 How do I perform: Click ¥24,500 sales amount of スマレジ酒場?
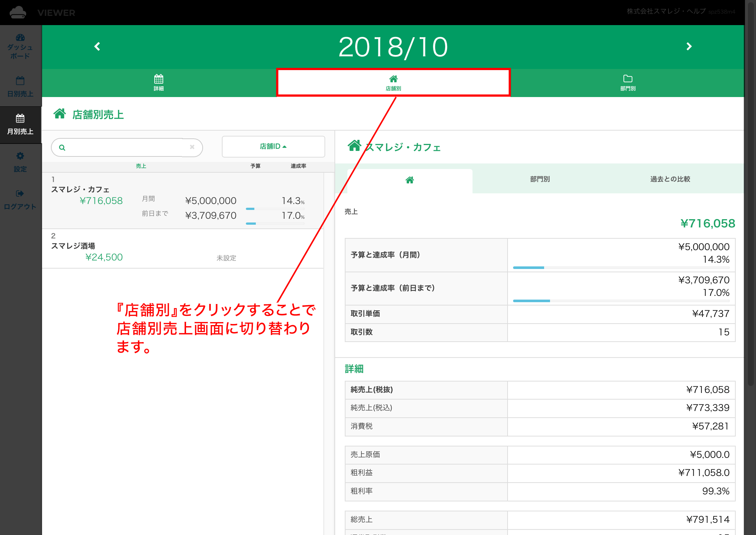(x=104, y=257)
